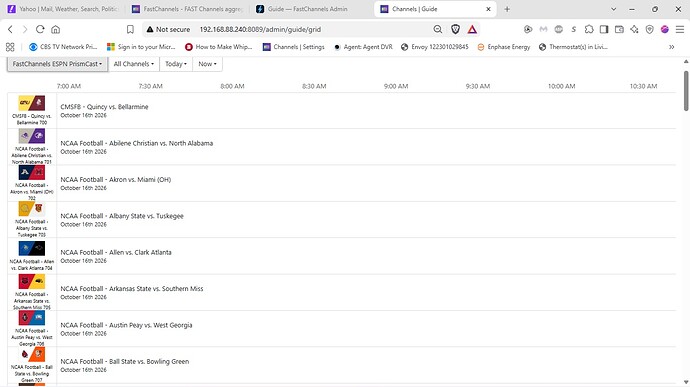
Task: Open the VPN shield icon in toolbar
Action: pyautogui.click(x=650, y=29)
